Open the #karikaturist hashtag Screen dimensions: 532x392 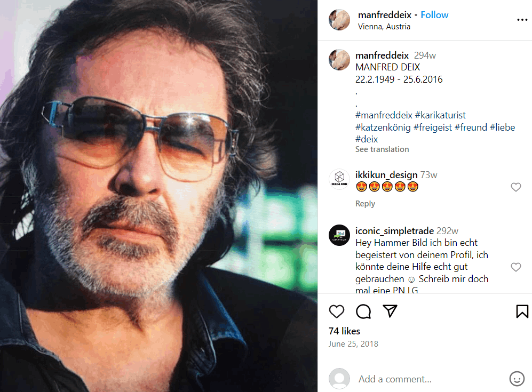point(440,115)
